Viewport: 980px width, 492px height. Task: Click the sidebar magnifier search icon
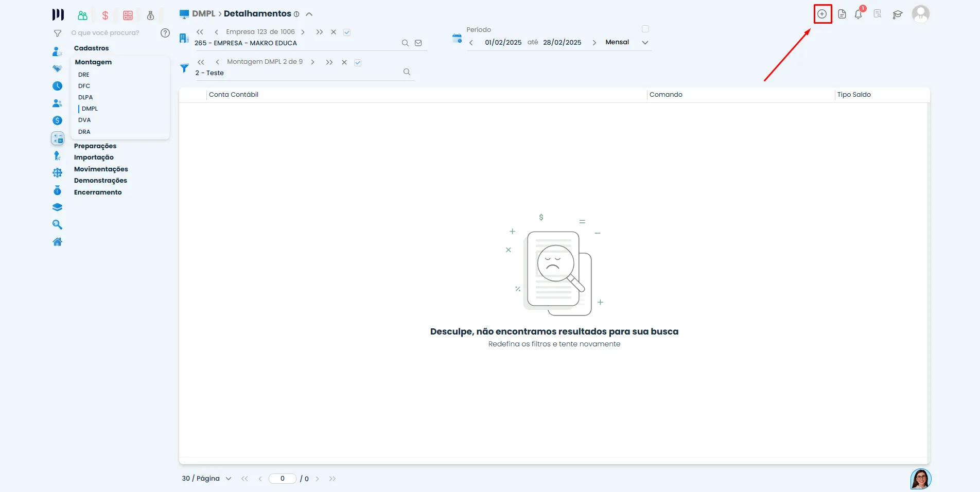click(58, 225)
